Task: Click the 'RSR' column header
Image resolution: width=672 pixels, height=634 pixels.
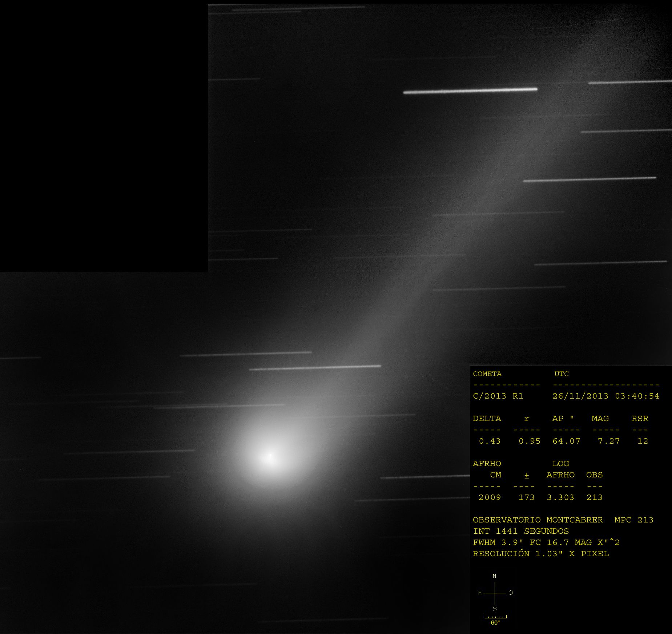Action: tap(640, 419)
